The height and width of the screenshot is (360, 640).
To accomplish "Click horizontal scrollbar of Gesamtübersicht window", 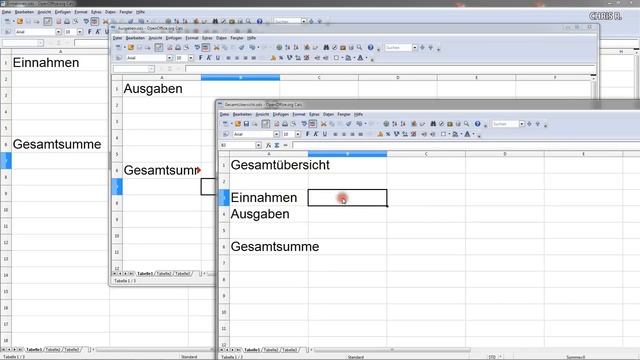I will point(392,350).
